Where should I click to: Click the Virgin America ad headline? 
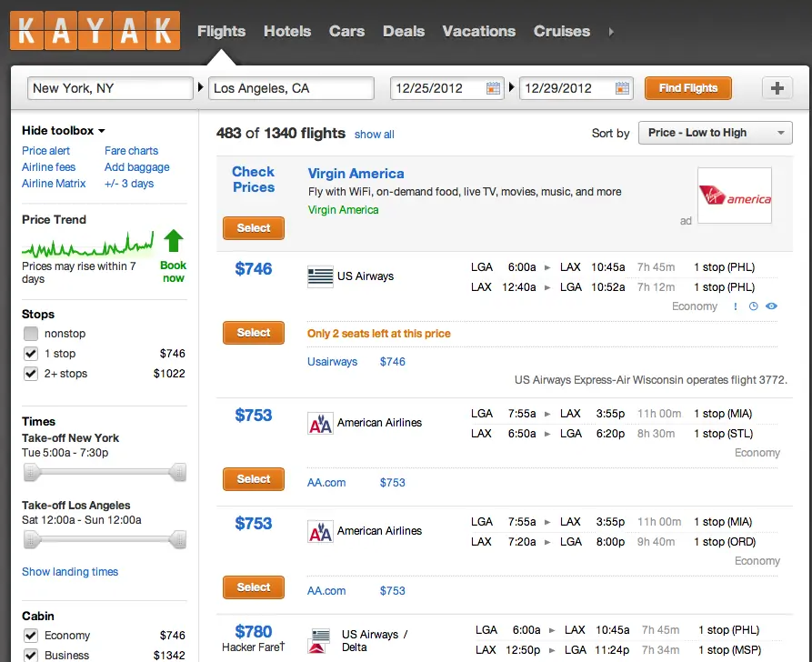356,174
